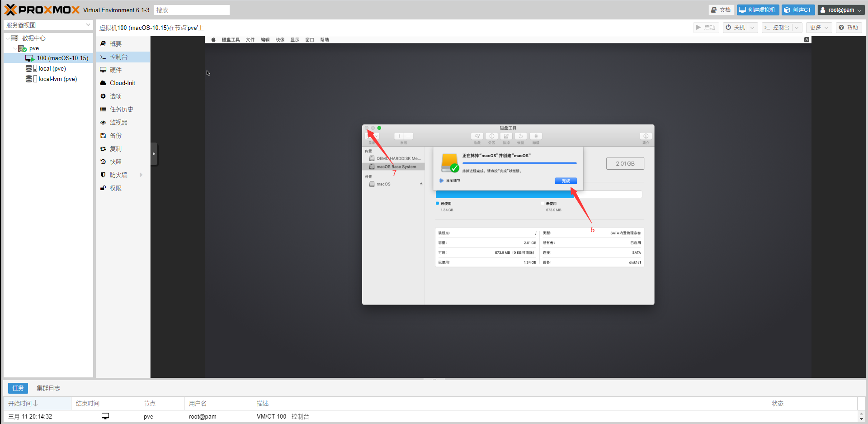Click the 简介 Info toolbar icon
The width and height of the screenshot is (868, 424).
coord(646,136)
